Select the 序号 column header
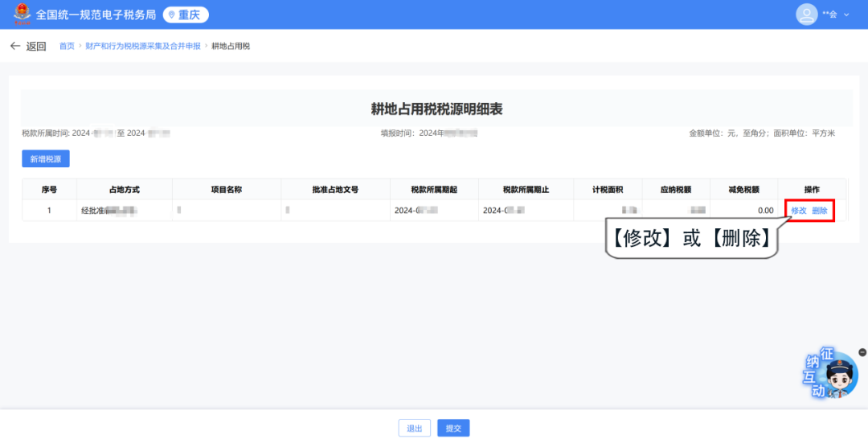This screenshot has width=868, height=443. [49, 190]
